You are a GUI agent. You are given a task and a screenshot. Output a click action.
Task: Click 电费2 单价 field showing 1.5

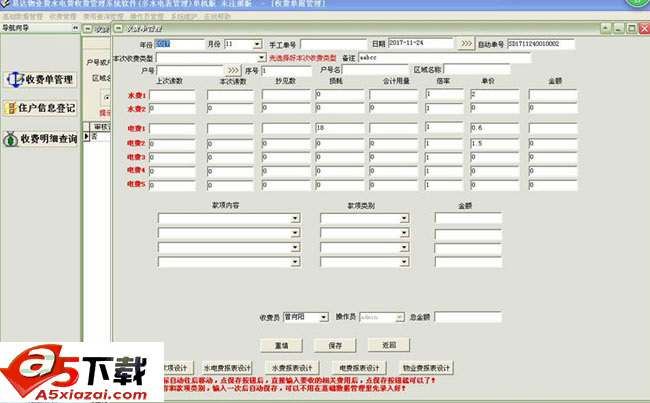tap(495, 143)
